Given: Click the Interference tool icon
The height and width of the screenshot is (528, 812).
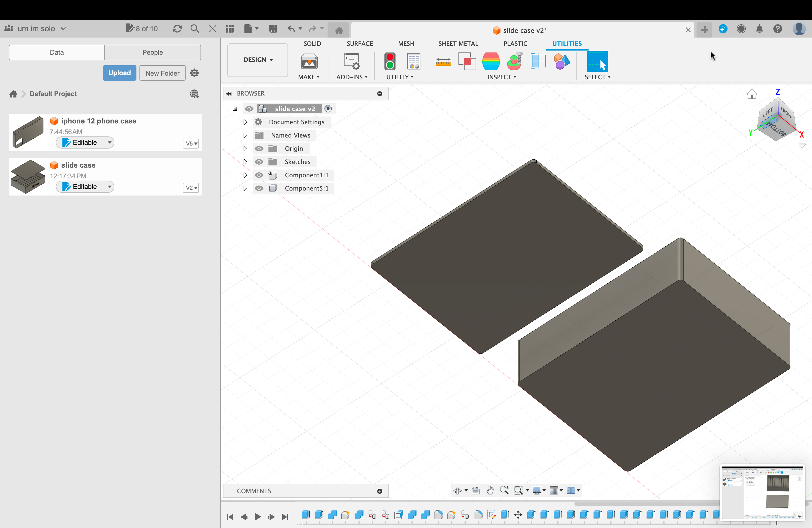Looking at the screenshot, I should 467,62.
